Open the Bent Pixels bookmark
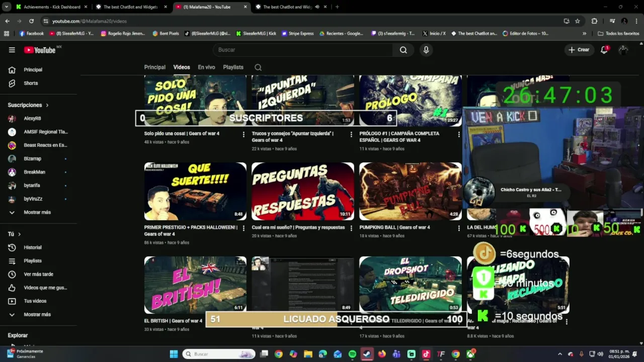The width and height of the screenshot is (644, 362). 166,34
